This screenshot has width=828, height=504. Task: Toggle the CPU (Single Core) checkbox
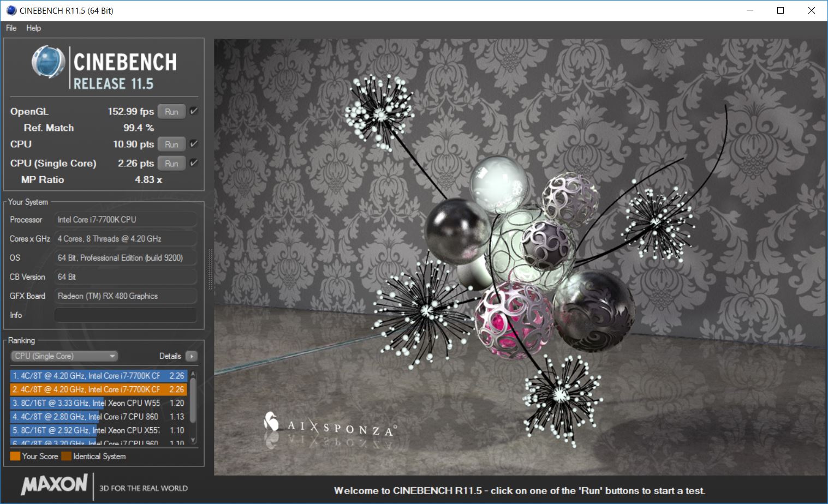click(x=193, y=163)
